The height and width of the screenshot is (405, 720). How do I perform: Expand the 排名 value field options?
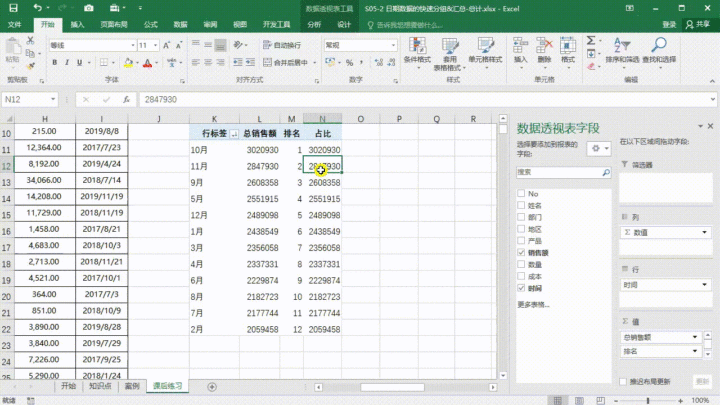point(695,351)
